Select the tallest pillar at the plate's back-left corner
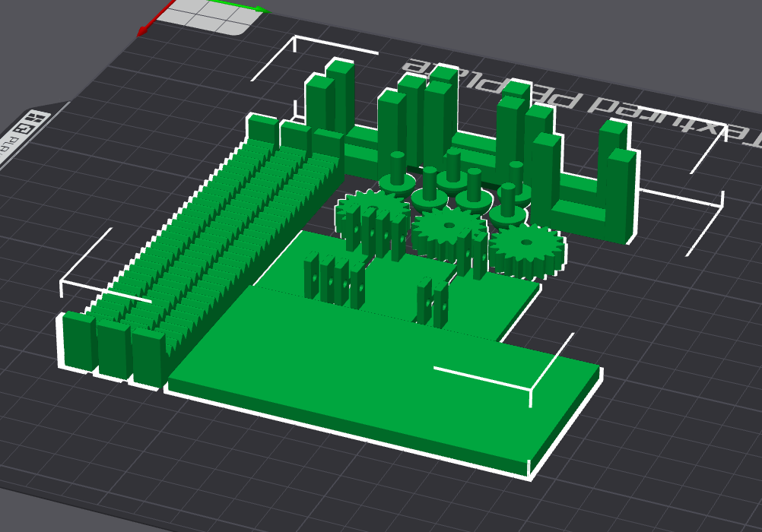The height and width of the screenshot is (532, 762). pyautogui.click(x=340, y=95)
